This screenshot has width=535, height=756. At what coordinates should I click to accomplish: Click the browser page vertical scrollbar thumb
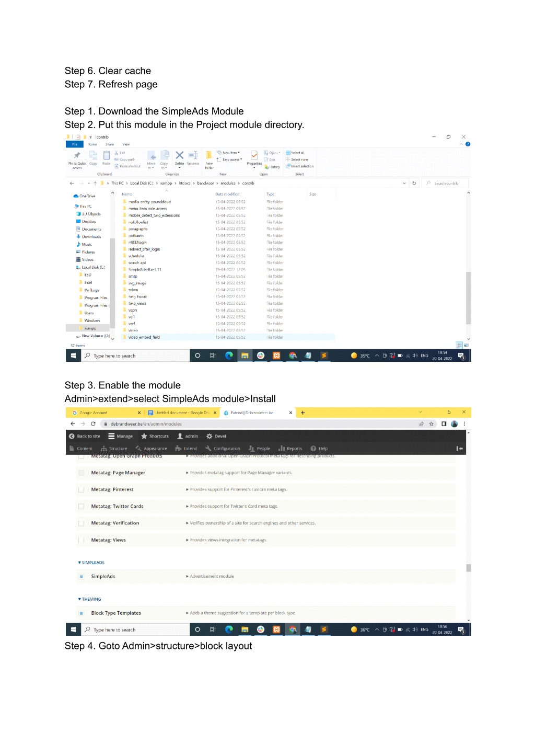tap(469, 568)
